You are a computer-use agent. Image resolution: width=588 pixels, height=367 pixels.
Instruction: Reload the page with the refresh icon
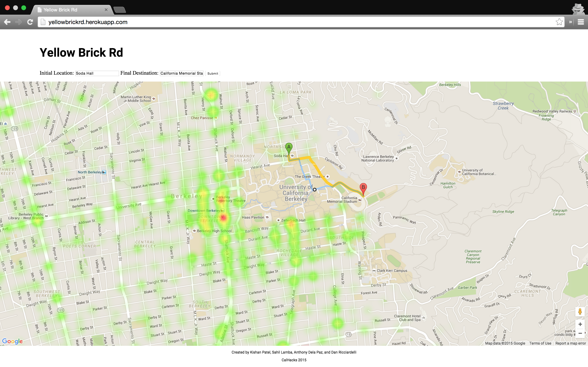pyautogui.click(x=30, y=22)
